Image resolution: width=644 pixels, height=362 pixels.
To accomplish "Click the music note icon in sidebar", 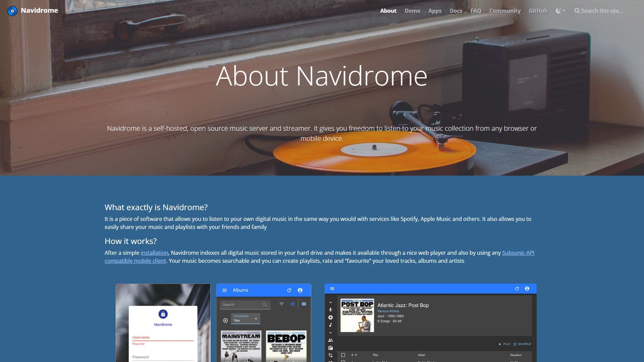I will (x=330, y=325).
